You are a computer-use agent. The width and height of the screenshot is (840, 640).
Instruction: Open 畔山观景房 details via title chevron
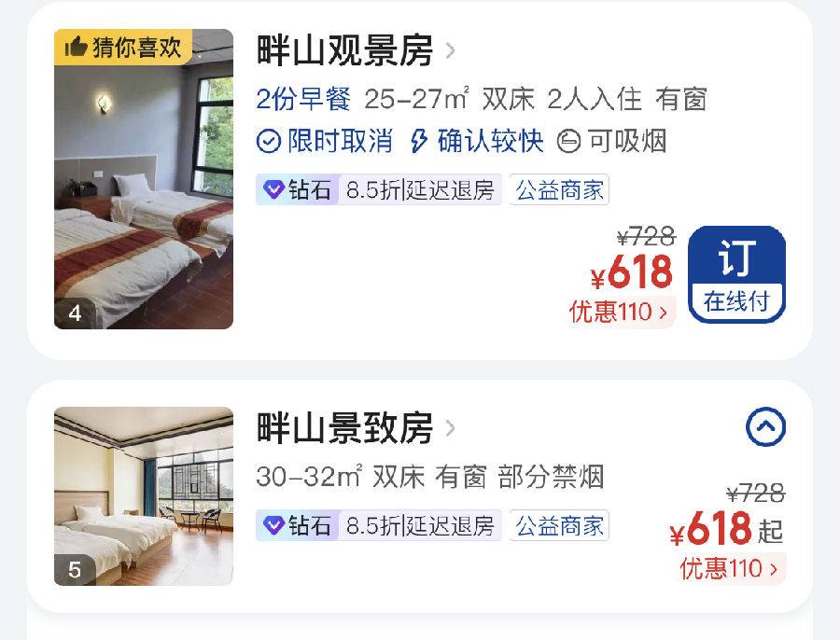tap(451, 51)
